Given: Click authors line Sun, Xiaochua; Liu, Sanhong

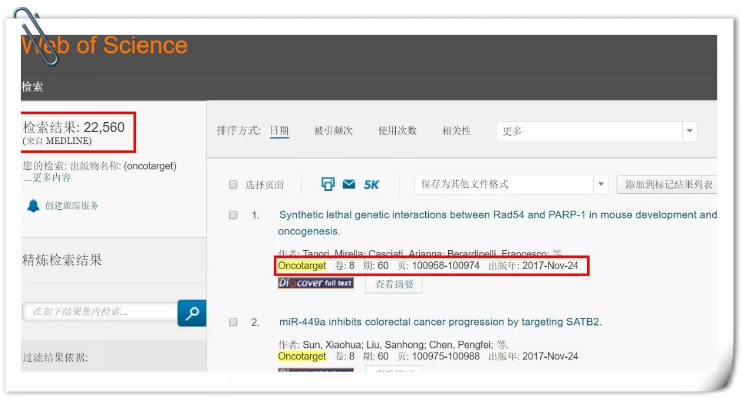Looking at the screenshot, I should (394, 345).
